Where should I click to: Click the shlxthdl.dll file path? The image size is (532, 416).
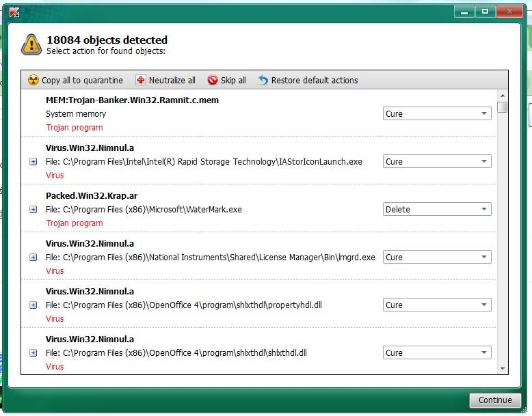click(x=176, y=353)
